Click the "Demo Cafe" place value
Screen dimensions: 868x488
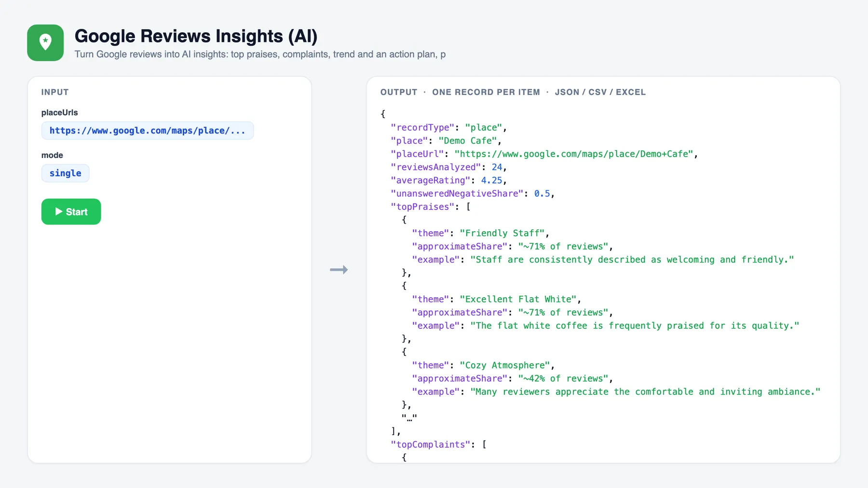click(x=468, y=141)
